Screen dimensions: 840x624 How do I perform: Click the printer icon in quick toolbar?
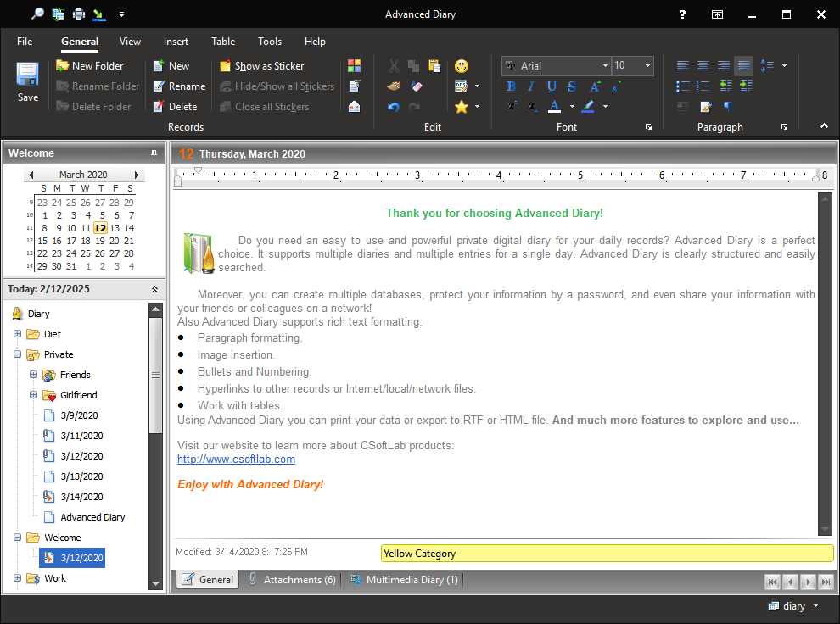tap(79, 14)
